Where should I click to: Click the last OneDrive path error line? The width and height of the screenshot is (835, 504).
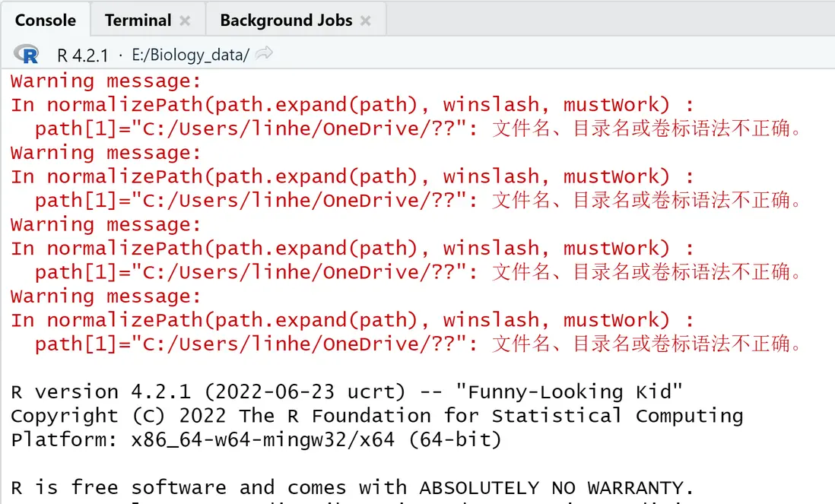[418, 344]
